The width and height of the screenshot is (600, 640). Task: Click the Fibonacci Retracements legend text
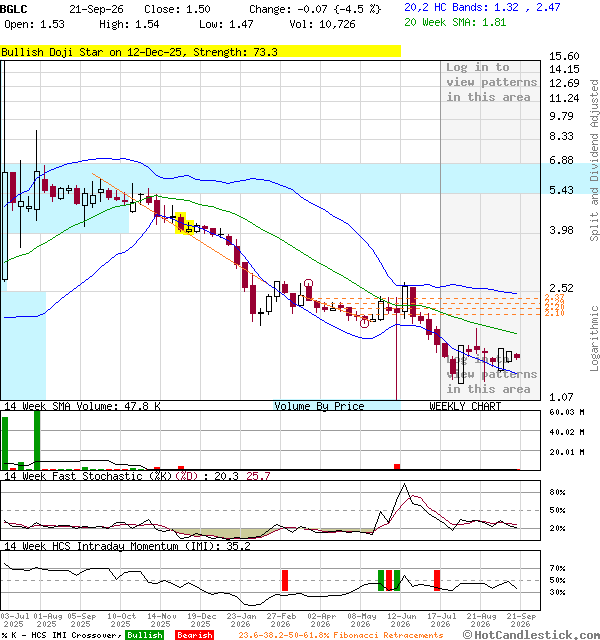341,635
